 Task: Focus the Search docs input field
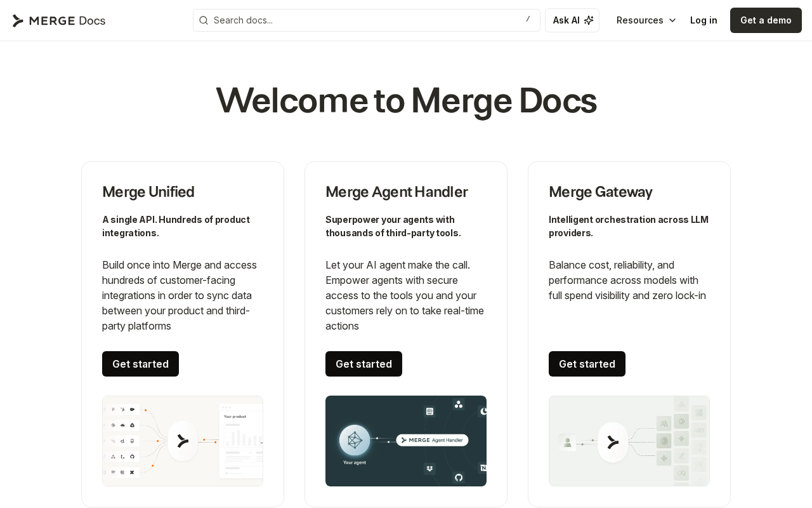point(367,20)
